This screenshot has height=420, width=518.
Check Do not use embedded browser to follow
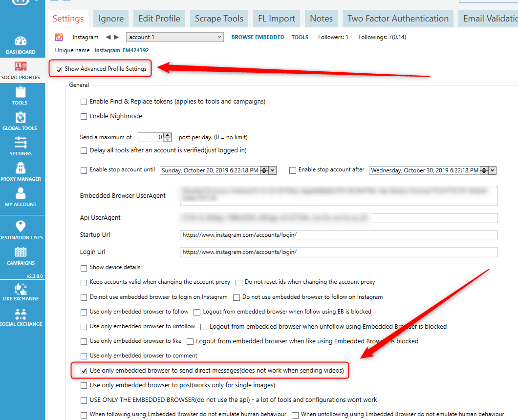(x=236, y=298)
